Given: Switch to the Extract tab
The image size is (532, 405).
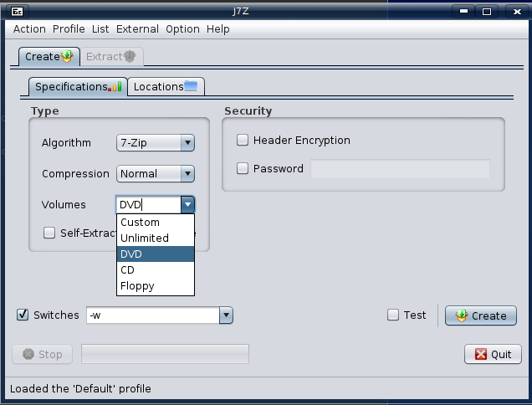Looking at the screenshot, I should tap(111, 57).
